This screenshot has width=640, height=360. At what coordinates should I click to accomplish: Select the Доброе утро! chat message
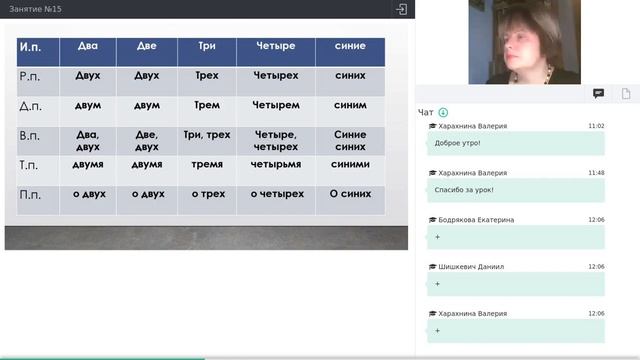tap(516, 143)
